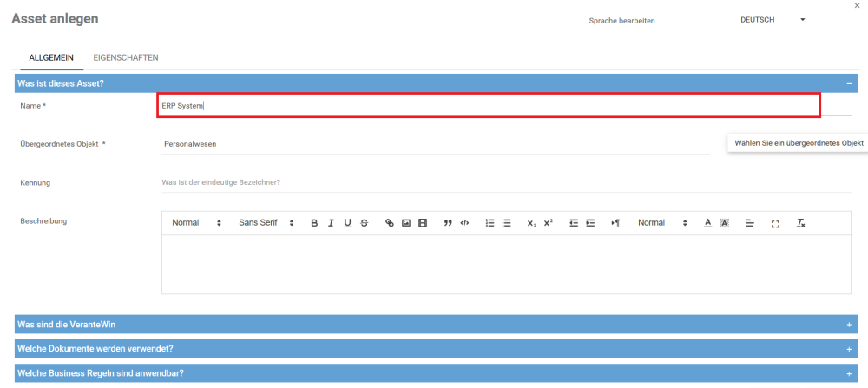The width and height of the screenshot is (868, 388).
Task: Open the Sans Serif font dropdown
Action: point(266,223)
